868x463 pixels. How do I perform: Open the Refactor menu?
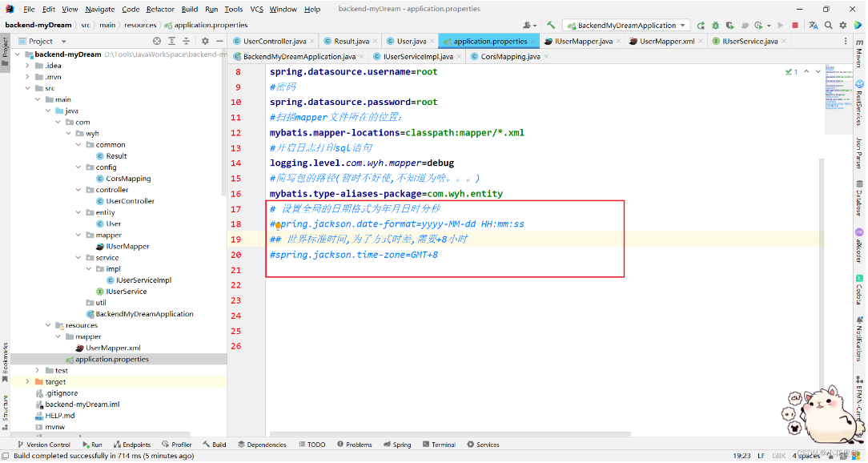tap(160, 9)
